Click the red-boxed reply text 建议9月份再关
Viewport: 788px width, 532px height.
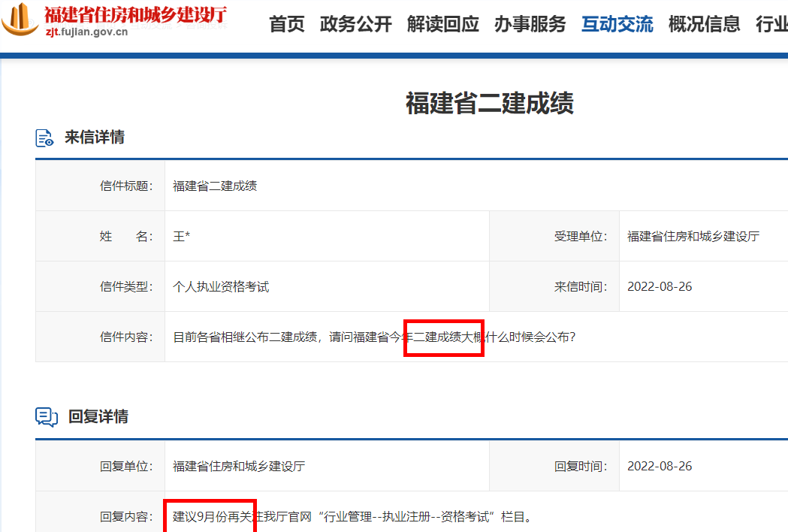tap(210, 515)
